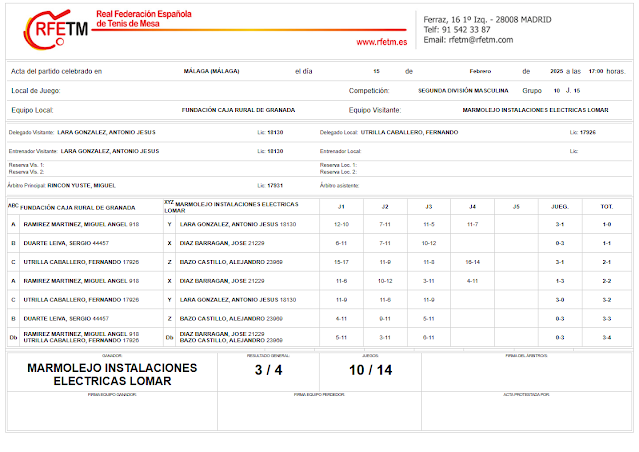
Task: Click the Entrenador Visitante name 'LARA GONZALEZ, ANTONIO JESUS'
Action: coord(110,151)
